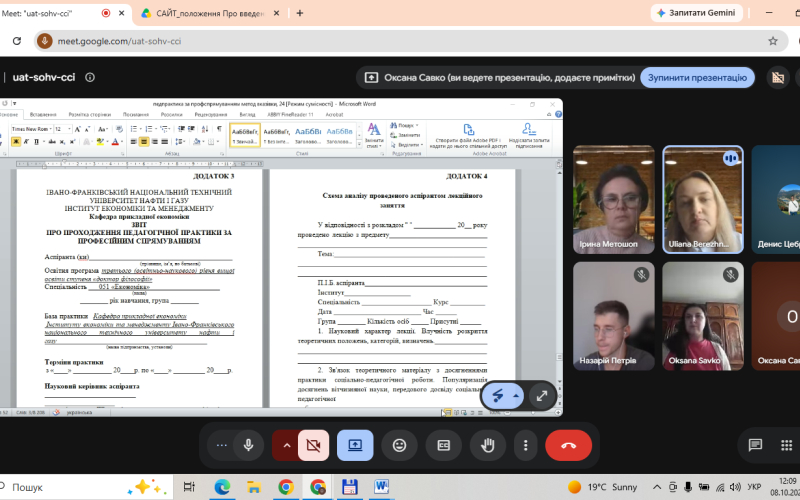This screenshot has width=800, height=500.
Task: Toggle screen presenting button in Meet
Action: click(x=355, y=445)
